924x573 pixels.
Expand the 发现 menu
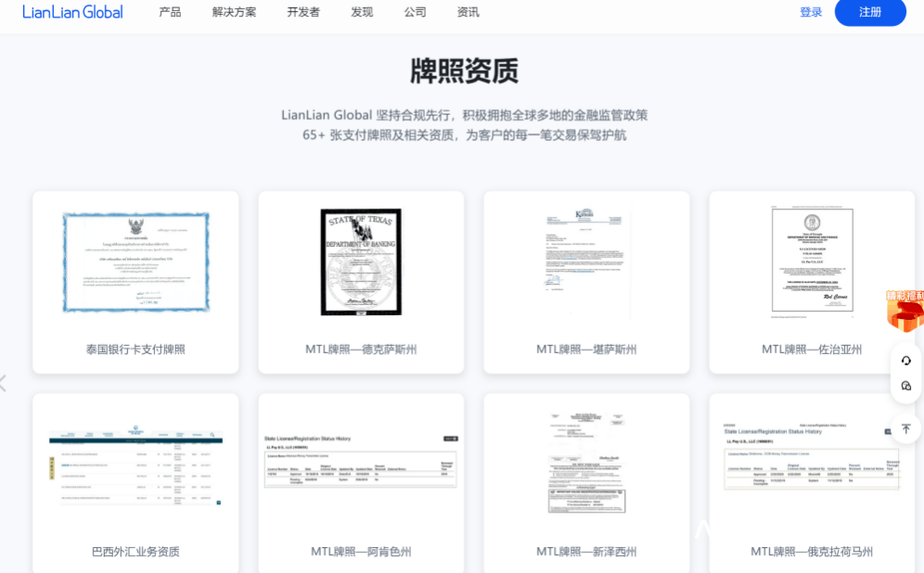(x=361, y=12)
